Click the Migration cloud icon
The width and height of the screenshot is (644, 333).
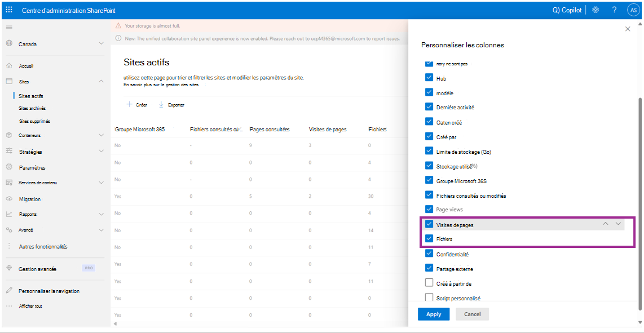pos(9,199)
